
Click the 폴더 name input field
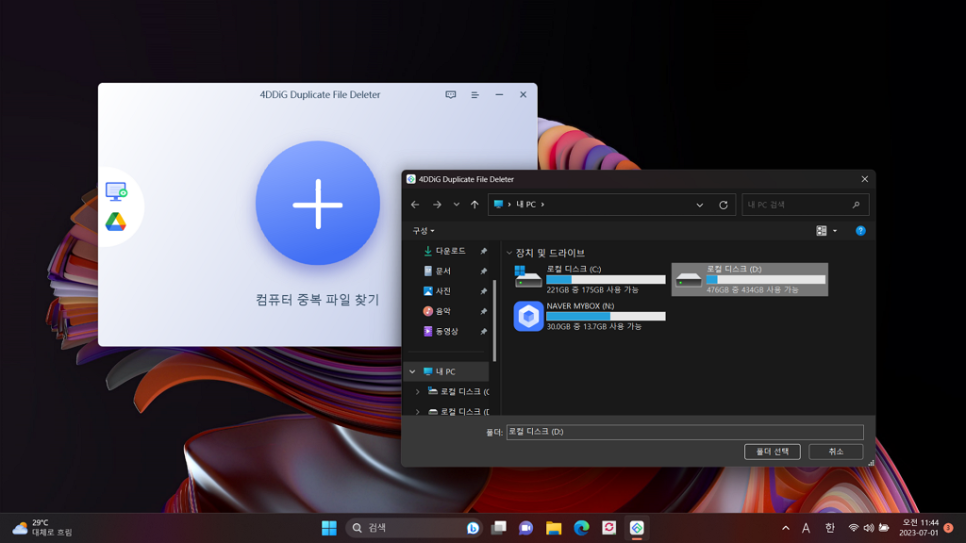pos(684,432)
